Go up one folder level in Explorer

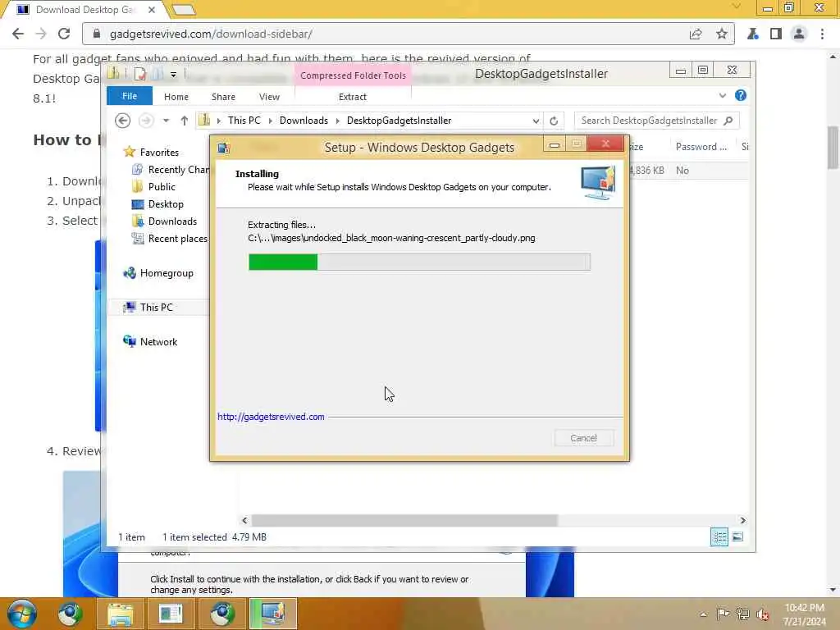click(185, 121)
